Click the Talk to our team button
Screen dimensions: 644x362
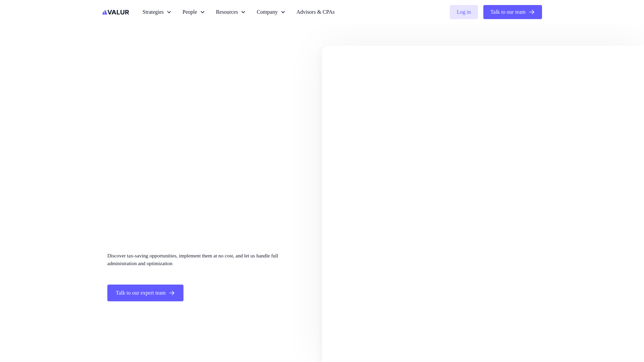tap(513, 12)
